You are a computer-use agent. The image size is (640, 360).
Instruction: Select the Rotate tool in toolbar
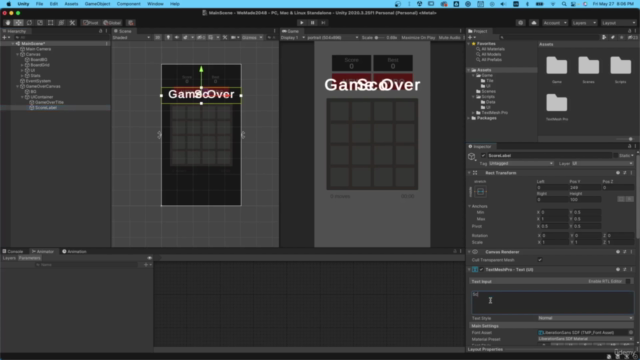click(29, 23)
